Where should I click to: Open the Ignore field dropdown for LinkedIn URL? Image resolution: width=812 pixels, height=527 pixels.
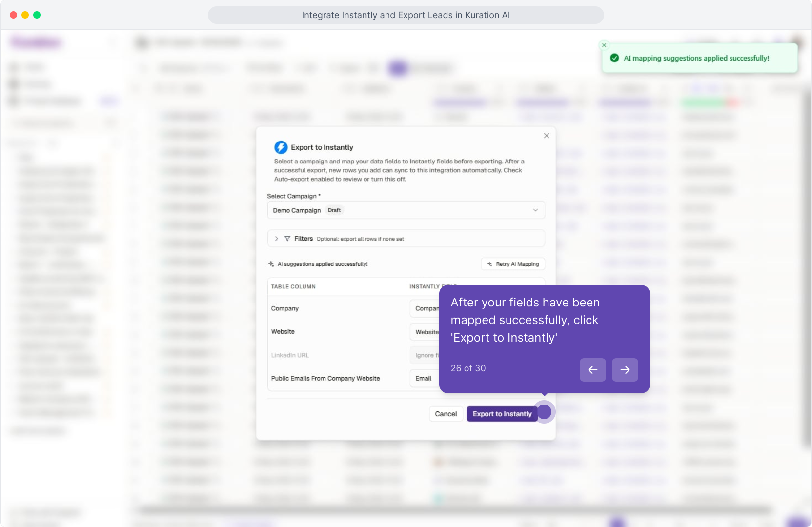click(425, 355)
